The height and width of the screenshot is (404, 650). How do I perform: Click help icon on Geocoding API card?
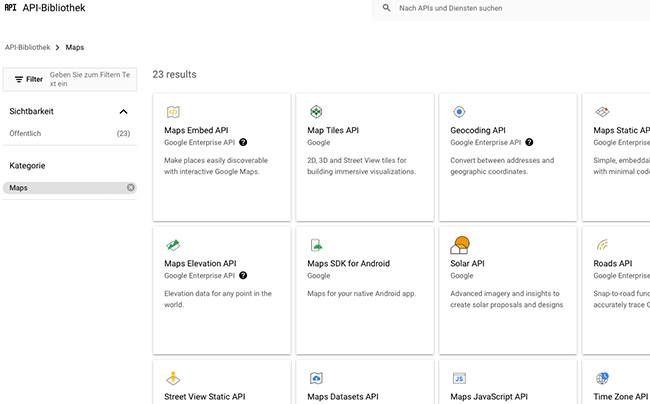click(529, 142)
